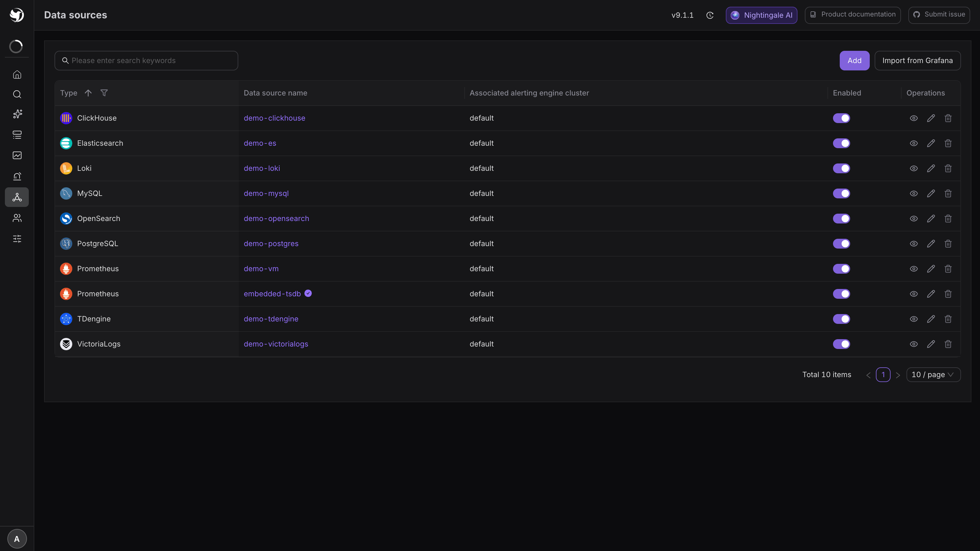Open the demo-vm link
The height and width of the screenshot is (551, 980).
point(261,269)
